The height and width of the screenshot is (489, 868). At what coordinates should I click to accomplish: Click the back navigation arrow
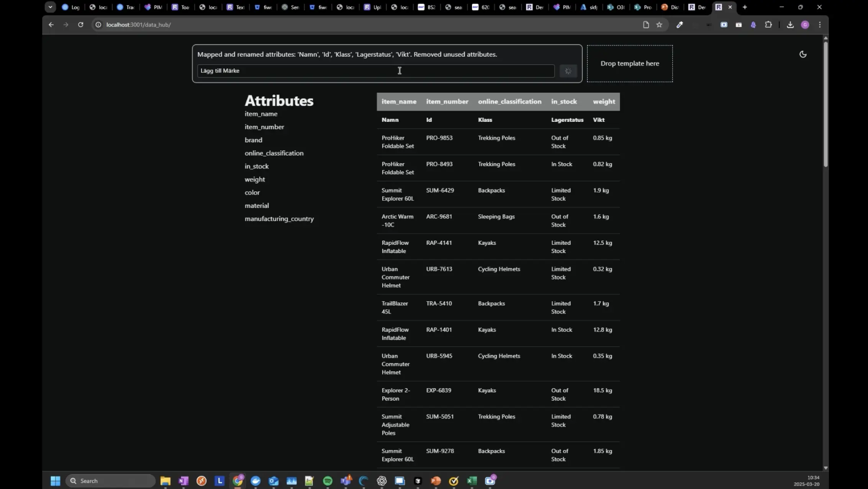point(51,25)
